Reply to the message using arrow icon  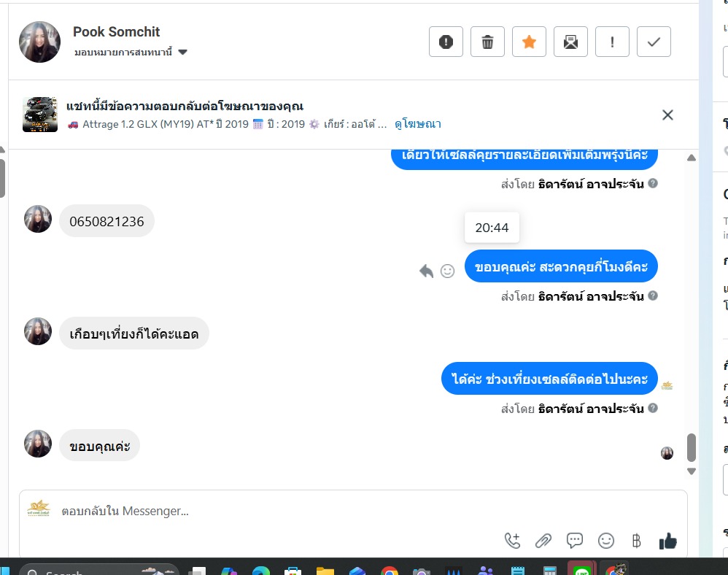[426, 271]
